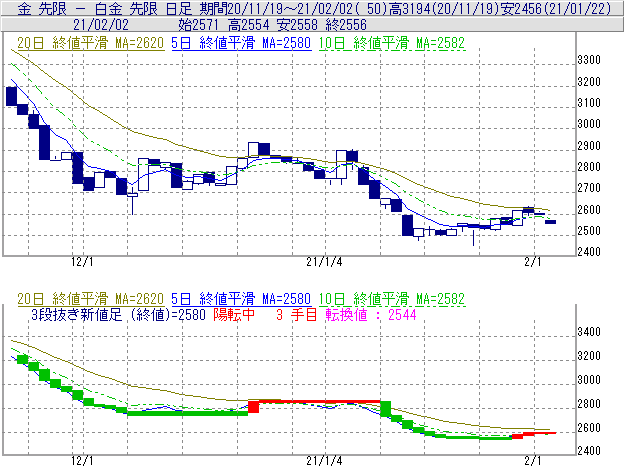This screenshot has width=624, height=473.
Task: Click upper chart legend '20日 終値平滑 MA=2620'
Action: [x=90, y=43]
